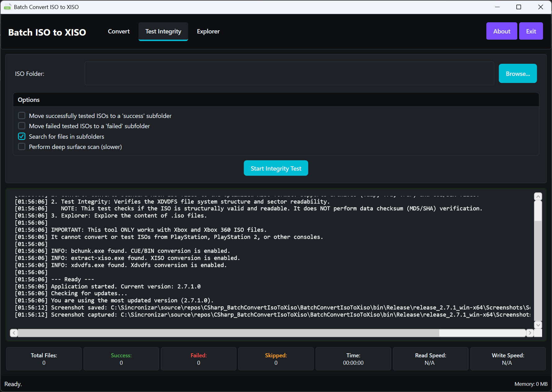Click log line 'IMPORTANT: This tool ONLY works'
The image size is (552, 392).
[x=141, y=230]
